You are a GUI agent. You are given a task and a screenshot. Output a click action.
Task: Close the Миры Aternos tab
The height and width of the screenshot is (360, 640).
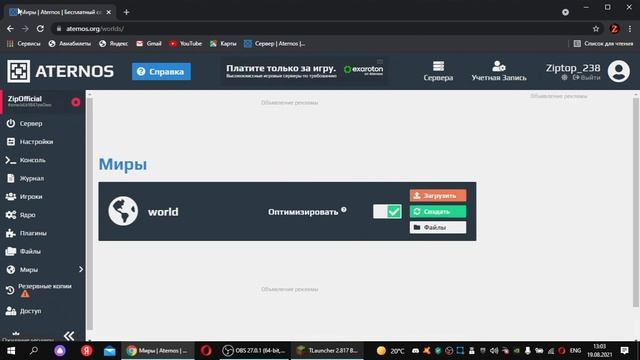pos(109,12)
